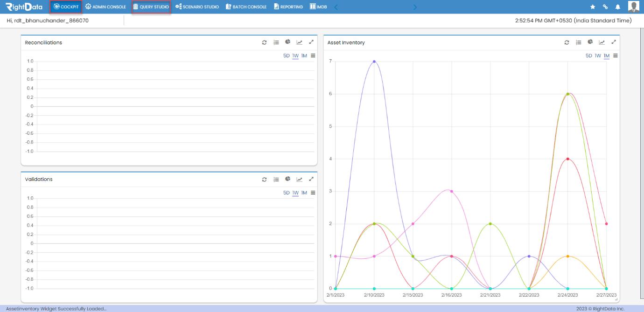This screenshot has height=312, width=644.
Task: Open favorites star icon in header
Action: point(593,7)
